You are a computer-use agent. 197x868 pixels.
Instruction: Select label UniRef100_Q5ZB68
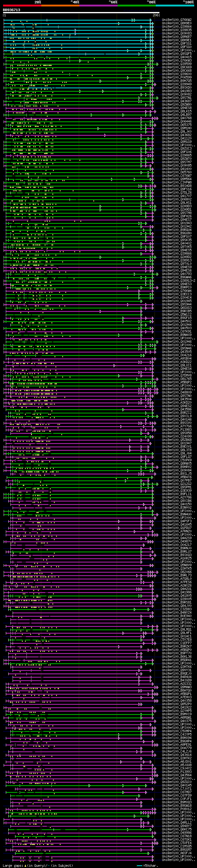(177, 440)
